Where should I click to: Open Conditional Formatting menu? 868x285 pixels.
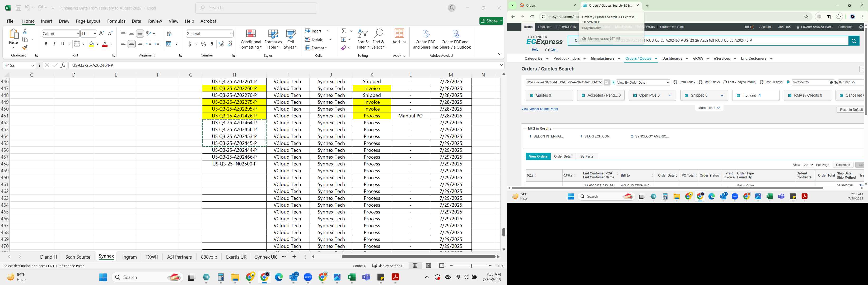click(251, 39)
